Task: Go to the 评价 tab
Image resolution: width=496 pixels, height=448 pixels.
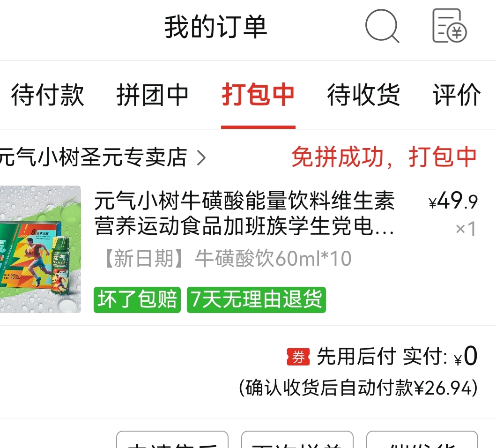Action: pyautogui.click(x=457, y=95)
